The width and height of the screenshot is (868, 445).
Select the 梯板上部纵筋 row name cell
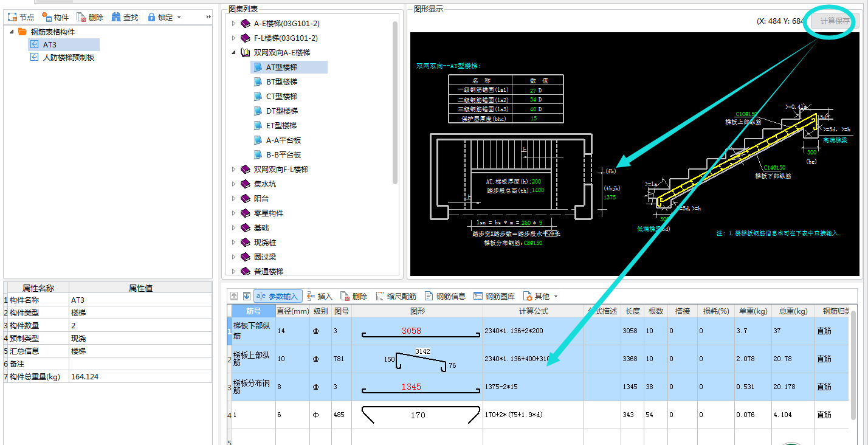[253, 359]
